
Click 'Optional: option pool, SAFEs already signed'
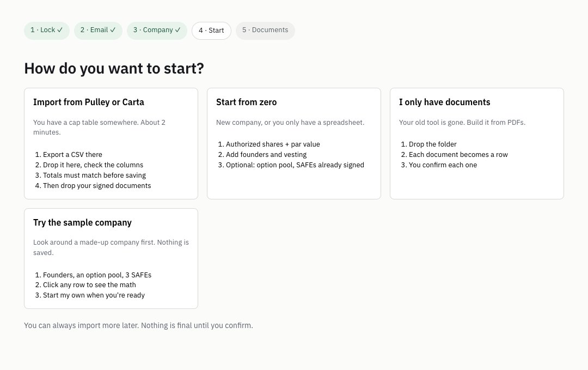click(x=295, y=165)
